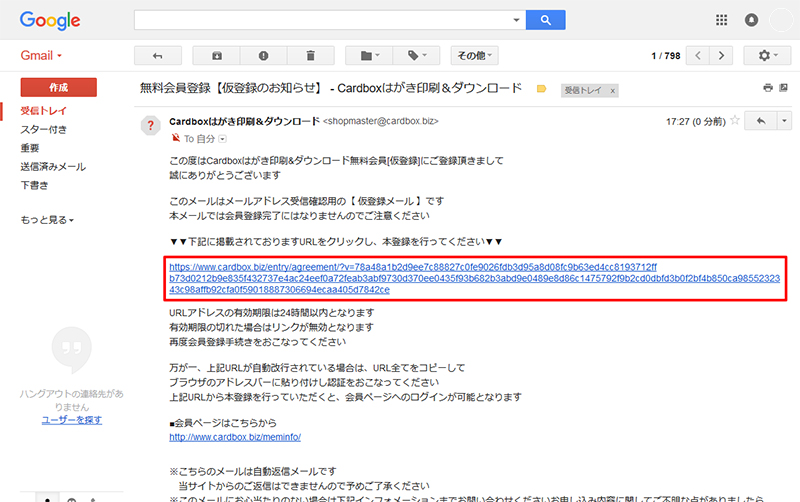Open the その他 (More) dropdown

click(x=474, y=56)
